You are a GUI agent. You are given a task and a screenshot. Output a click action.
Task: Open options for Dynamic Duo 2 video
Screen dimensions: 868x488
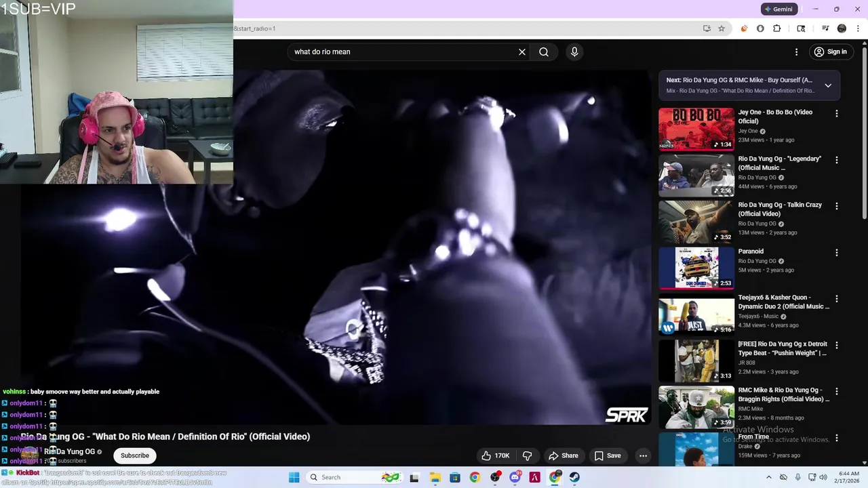[x=836, y=299]
